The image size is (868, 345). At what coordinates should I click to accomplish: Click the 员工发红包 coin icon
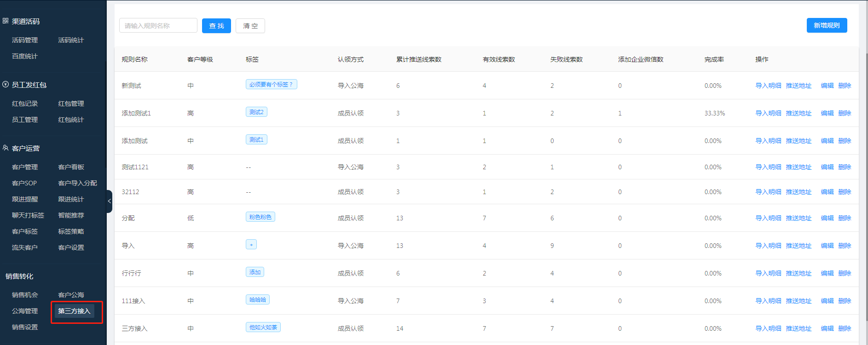click(6, 84)
